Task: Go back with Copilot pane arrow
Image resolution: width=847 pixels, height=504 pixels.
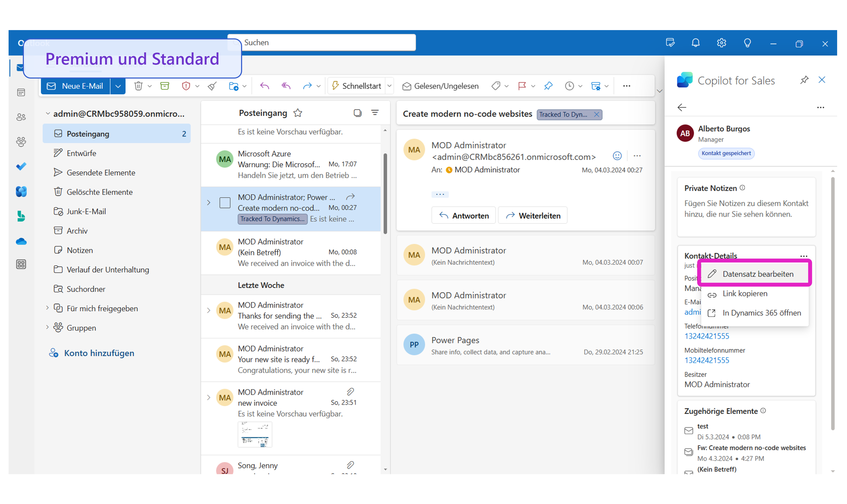Action: 682,108
